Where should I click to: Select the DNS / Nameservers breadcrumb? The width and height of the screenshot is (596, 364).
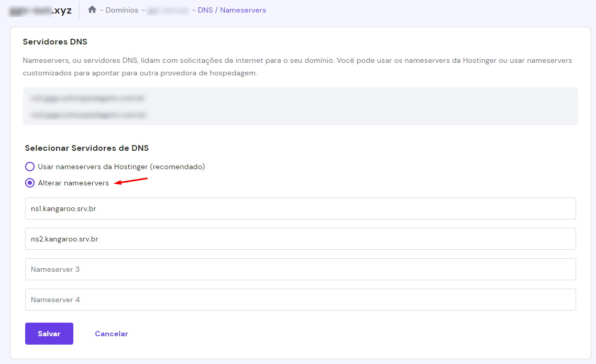tap(231, 10)
